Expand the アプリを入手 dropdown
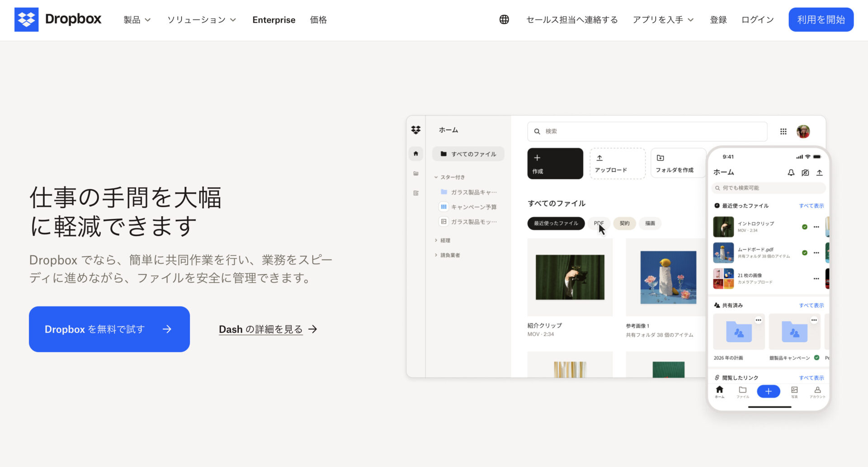The image size is (868, 467). pos(663,20)
